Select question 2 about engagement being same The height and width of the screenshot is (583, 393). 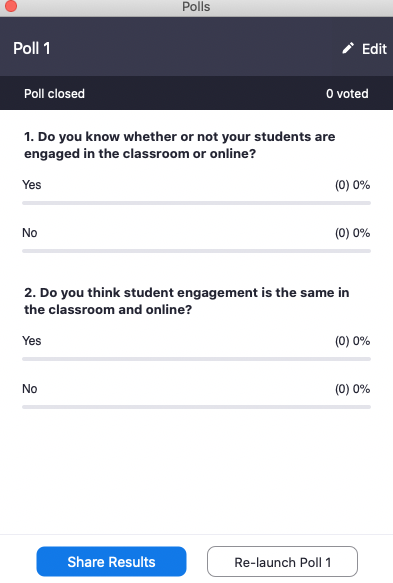[187, 301]
